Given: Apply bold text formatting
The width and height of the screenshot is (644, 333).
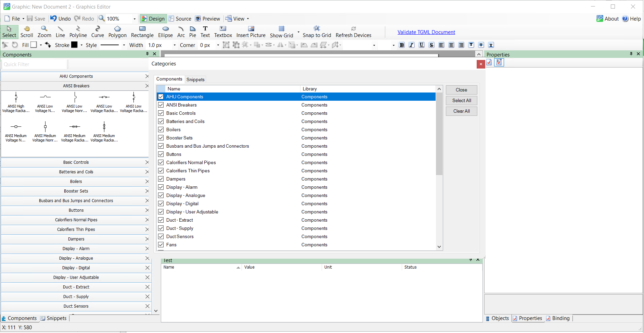Looking at the screenshot, I should point(402,45).
